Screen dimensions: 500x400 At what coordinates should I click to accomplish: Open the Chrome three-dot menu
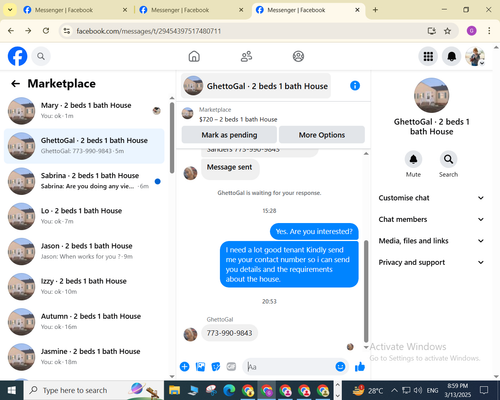pos(489,31)
